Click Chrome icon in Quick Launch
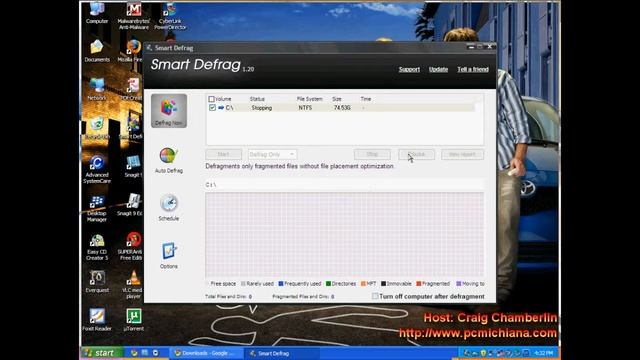This screenshot has width=640, height=360. [x=134, y=353]
